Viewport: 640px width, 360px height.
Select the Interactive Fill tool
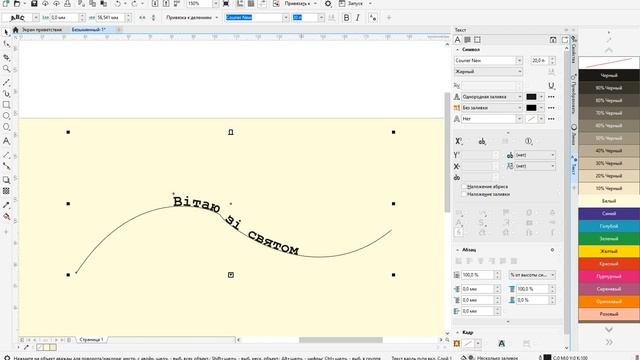pos(6,217)
